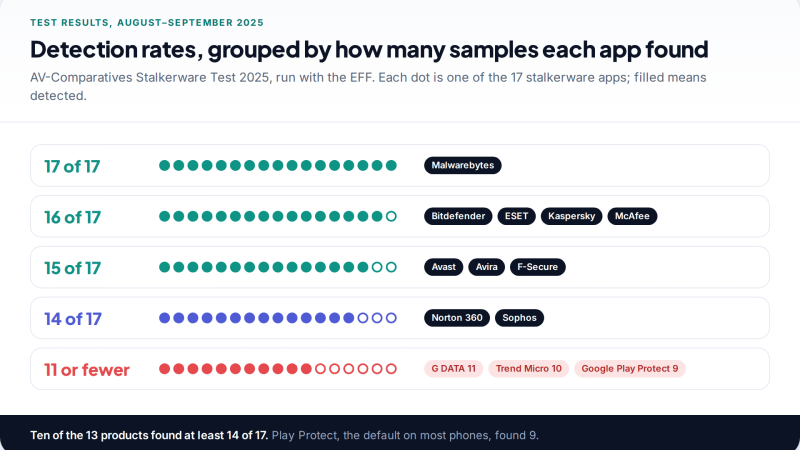Viewport: 800px width, 450px height.
Task: Open the Kaspersky tag
Action: point(571,216)
